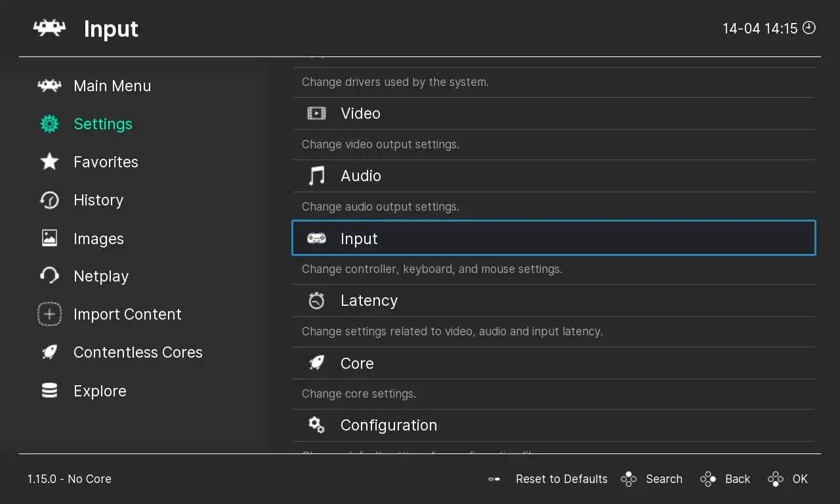The width and height of the screenshot is (840, 504).
Task: Open the History clock icon
Action: (50, 200)
